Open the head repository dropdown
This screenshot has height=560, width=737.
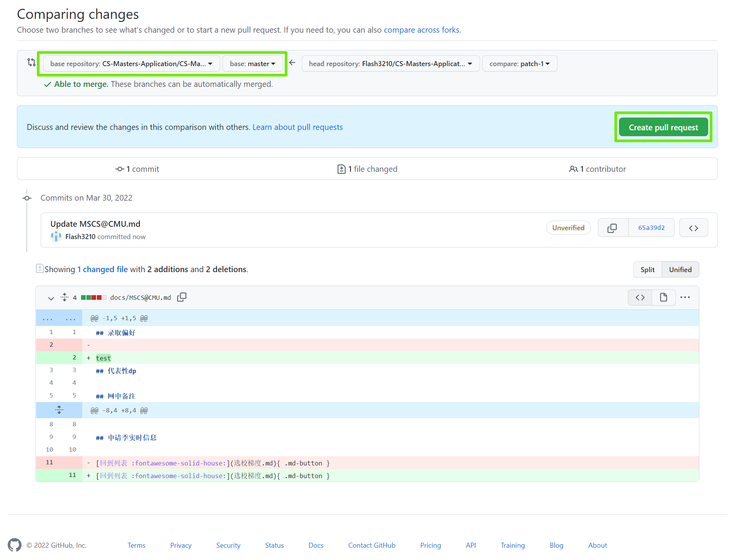click(x=390, y=64)
